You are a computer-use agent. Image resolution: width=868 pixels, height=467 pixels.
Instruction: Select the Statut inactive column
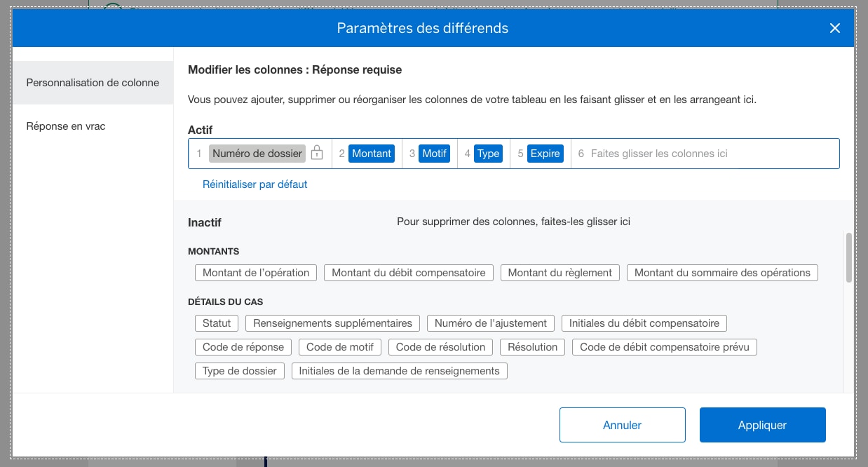(217, 323)
